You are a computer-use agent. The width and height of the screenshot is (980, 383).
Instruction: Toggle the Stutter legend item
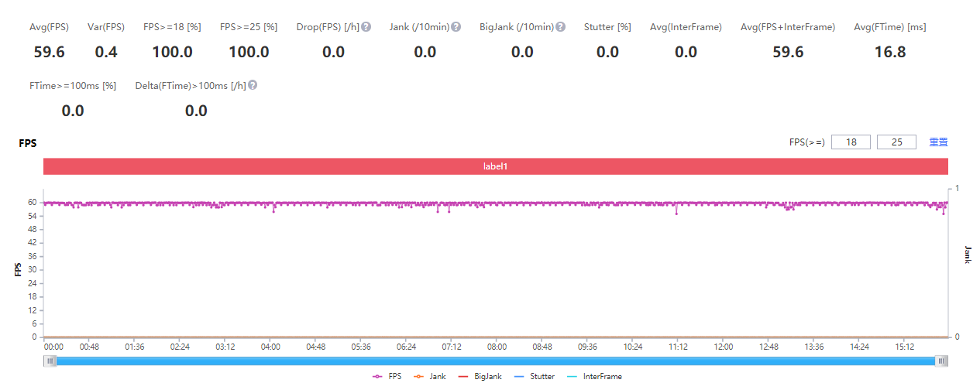[x=534, y=376]
